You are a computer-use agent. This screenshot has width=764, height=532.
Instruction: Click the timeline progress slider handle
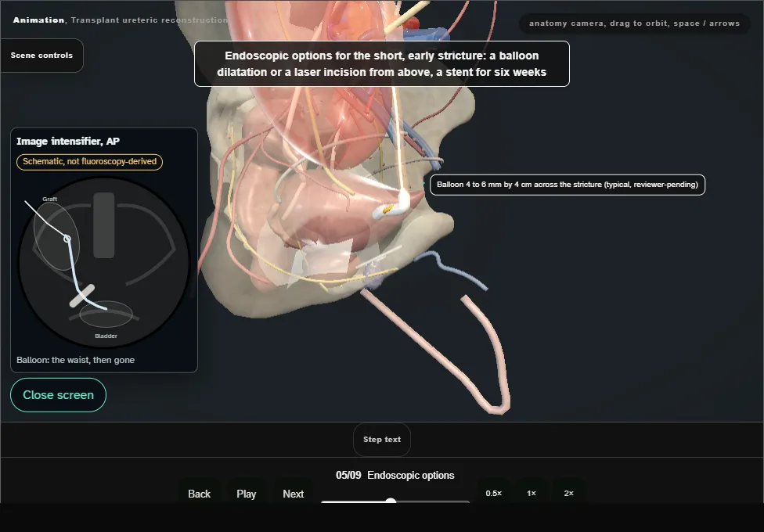(x=391, y=501)
